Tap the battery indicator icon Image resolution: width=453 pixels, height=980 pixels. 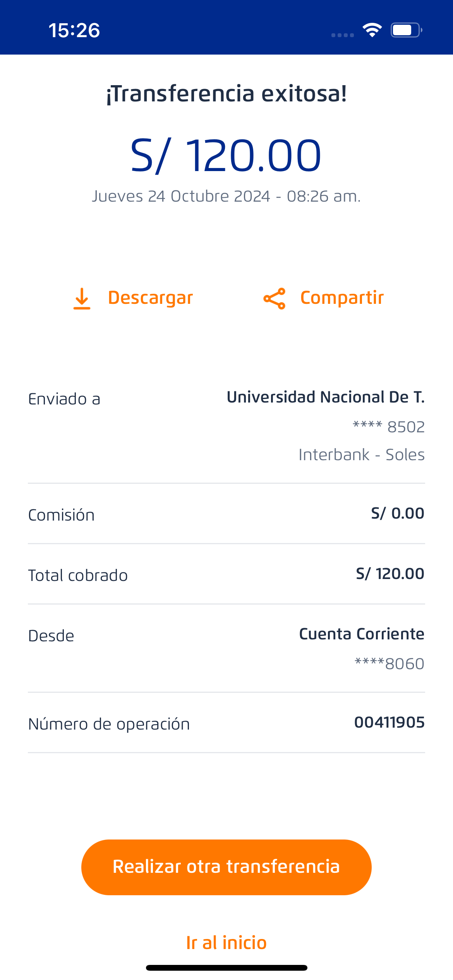pos(406,30)
